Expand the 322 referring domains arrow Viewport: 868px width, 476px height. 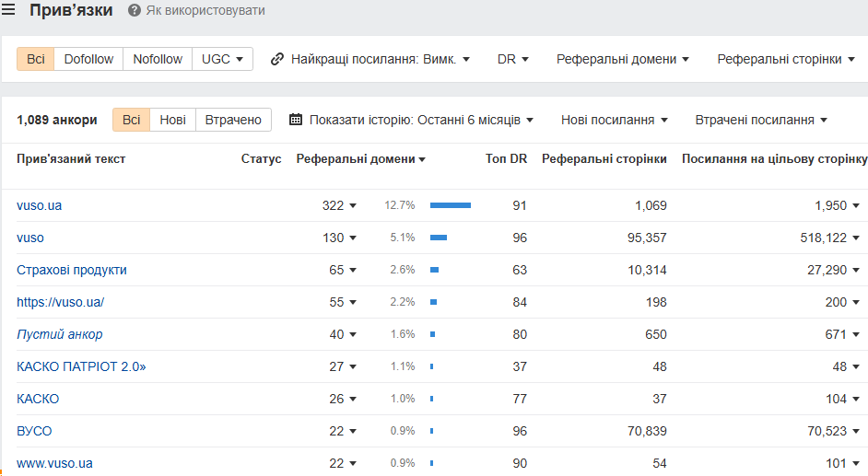tap(353, 205)
